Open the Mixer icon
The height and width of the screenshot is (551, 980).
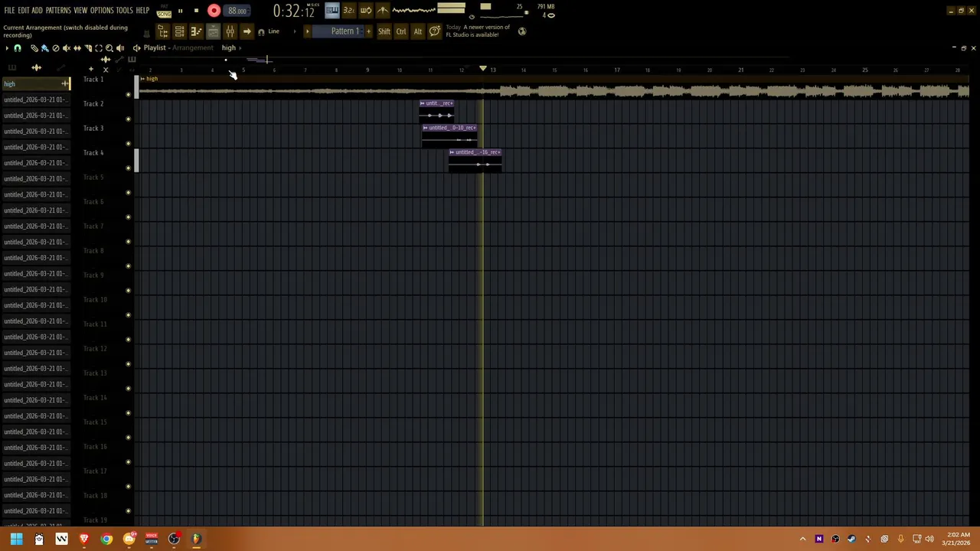click(x=230, y=31)
